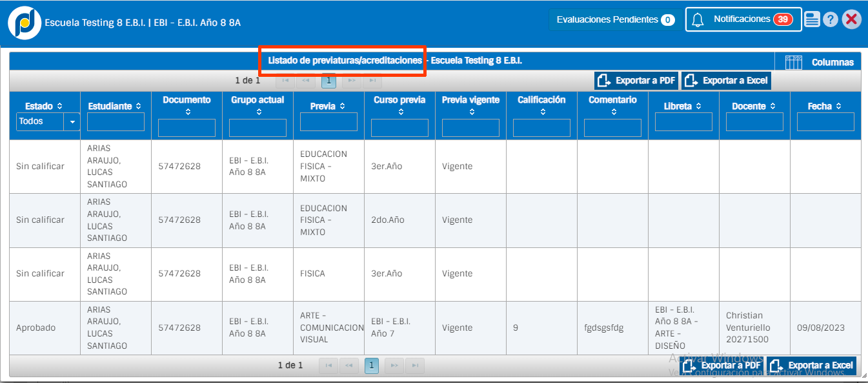Close the window with the red X icon
The image size is (868, 383).
coord(852,19)
